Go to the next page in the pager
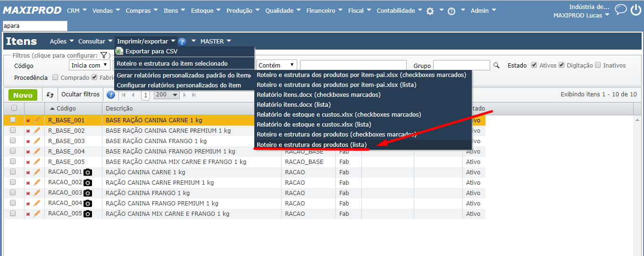 [x=184, y=95]
